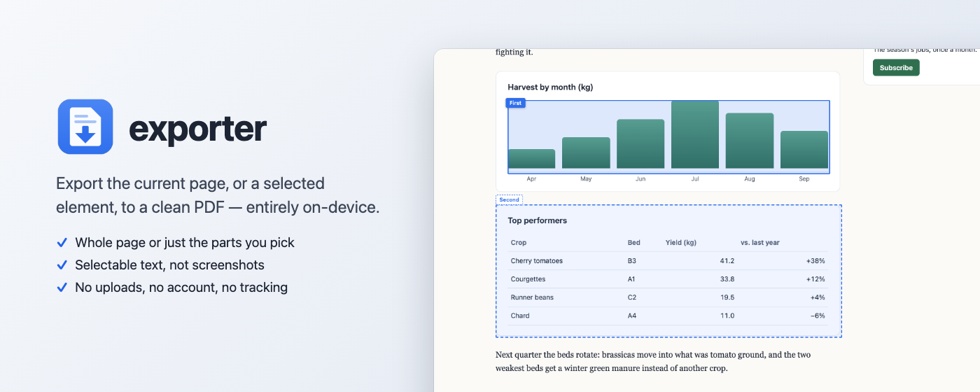This screenshot has width=980, height=392.
Task: Select the Jun bar in harvest chart
Action: point(640,143)
